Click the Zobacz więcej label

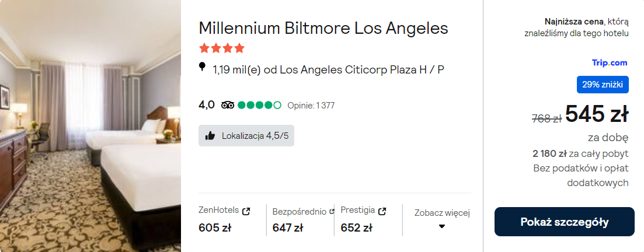click(x=442, y=212)
